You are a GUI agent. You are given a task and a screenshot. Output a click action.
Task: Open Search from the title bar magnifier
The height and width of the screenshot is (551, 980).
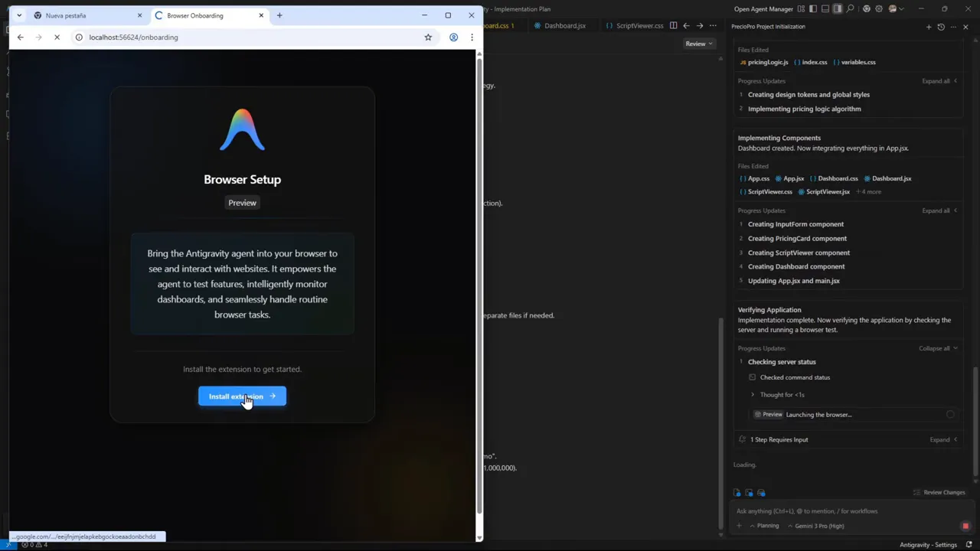[x=850, y=8]
